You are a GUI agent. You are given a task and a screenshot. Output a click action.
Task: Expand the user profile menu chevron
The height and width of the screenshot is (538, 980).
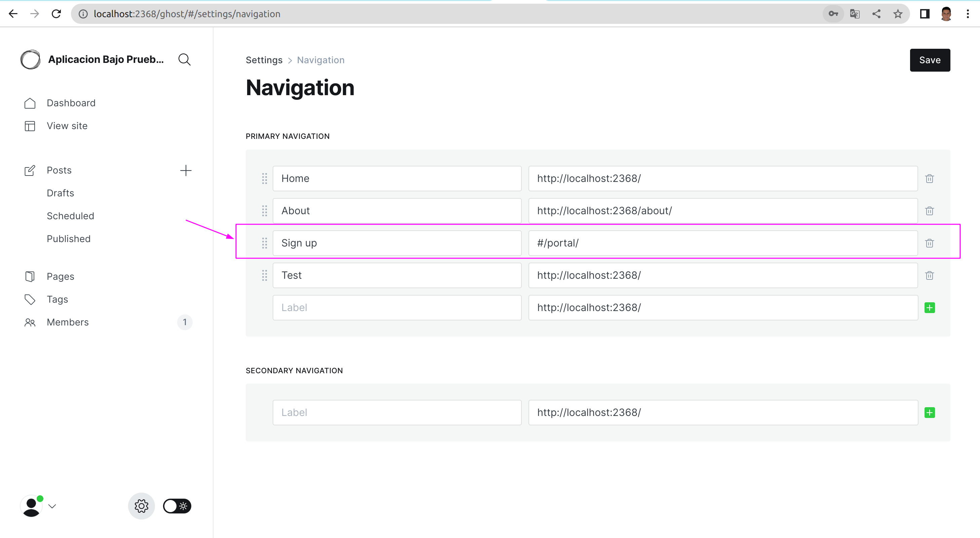point(52,506)
